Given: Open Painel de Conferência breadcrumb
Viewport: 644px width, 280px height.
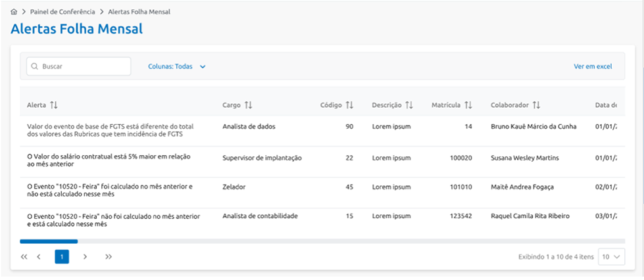Looking at the screenshot, I should [x=62, y=12].
